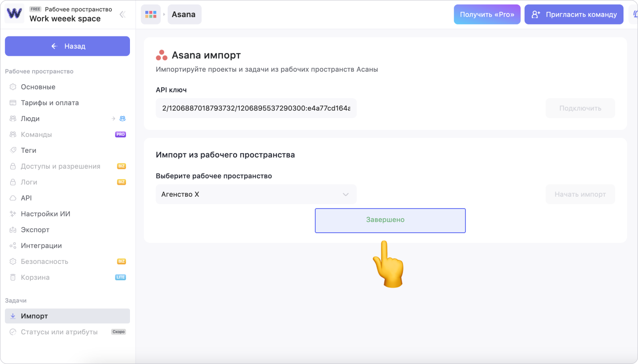Open the Asana breadcrumb item

(x=184, y=14)
